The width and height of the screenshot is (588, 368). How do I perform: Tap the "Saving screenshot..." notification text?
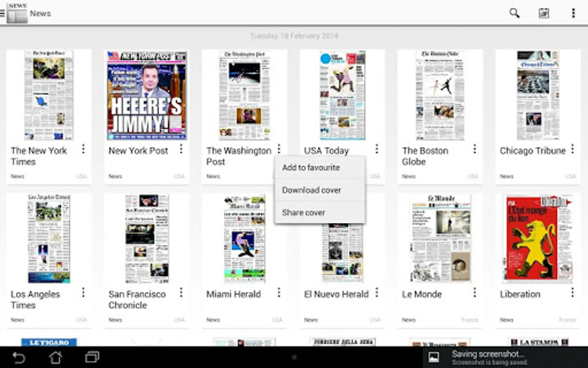tap(488, 354)
